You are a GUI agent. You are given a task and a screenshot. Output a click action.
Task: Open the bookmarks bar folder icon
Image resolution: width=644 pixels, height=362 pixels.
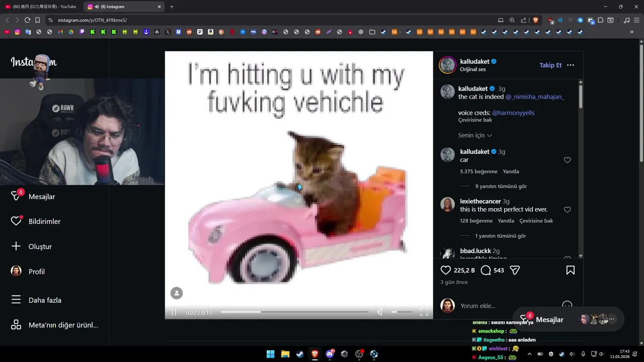coord(372,32)
